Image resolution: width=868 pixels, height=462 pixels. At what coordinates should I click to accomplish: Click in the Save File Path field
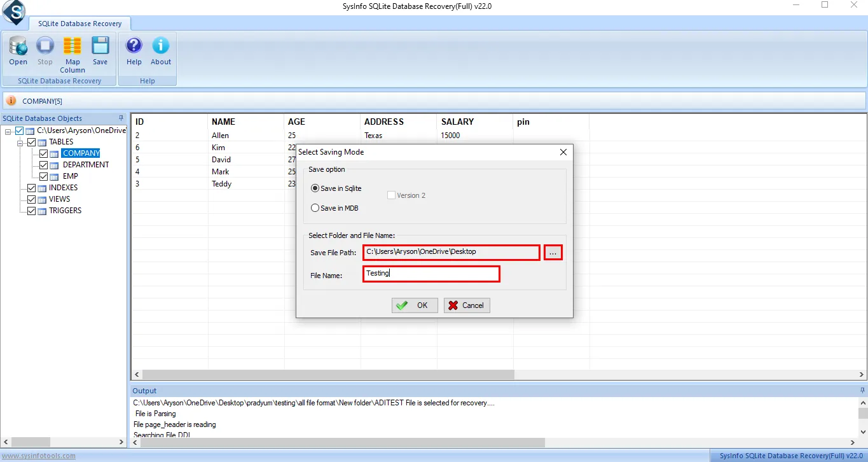[451, 252]
